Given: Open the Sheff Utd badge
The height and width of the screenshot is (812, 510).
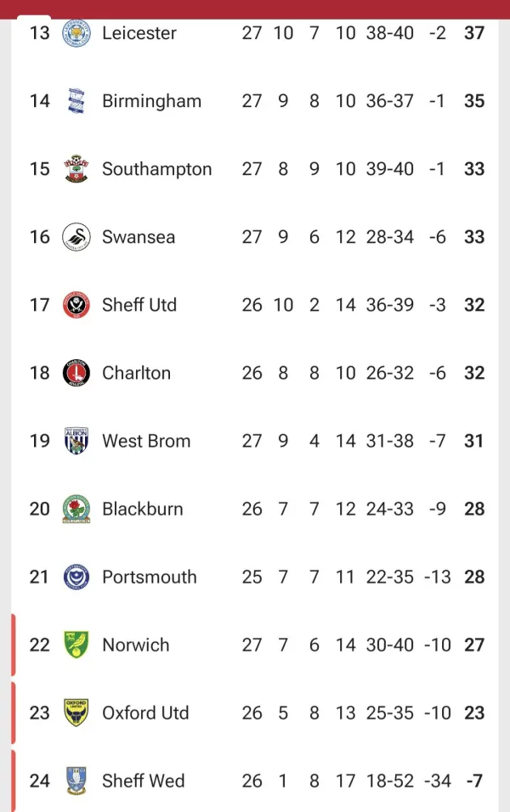Looking at the screenshot, I should [76, 305].
